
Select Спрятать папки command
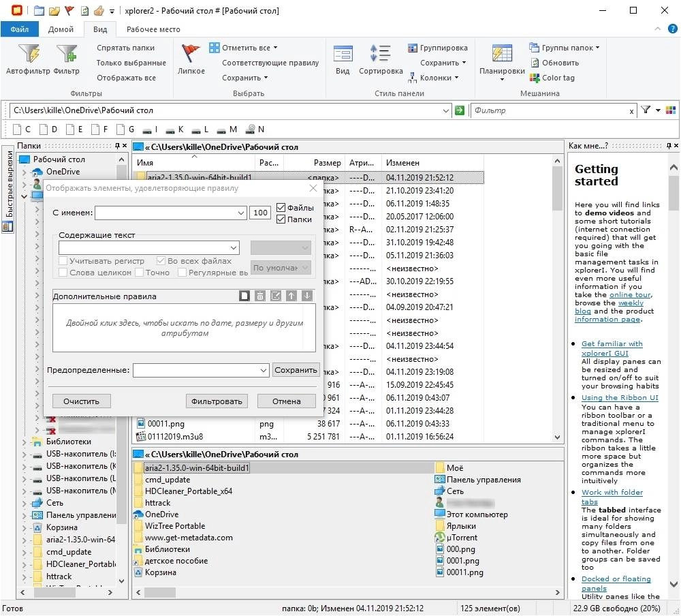click(125, 48)
